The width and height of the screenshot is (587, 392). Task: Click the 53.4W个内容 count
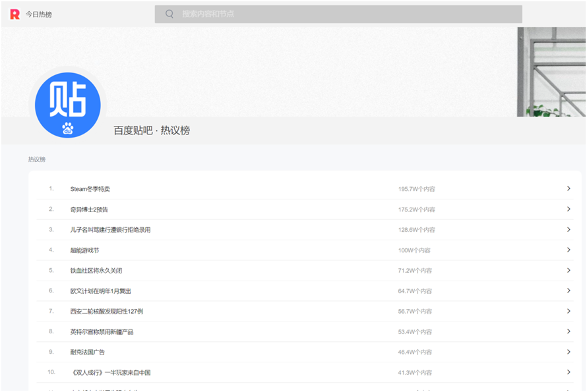pos(415,332)
